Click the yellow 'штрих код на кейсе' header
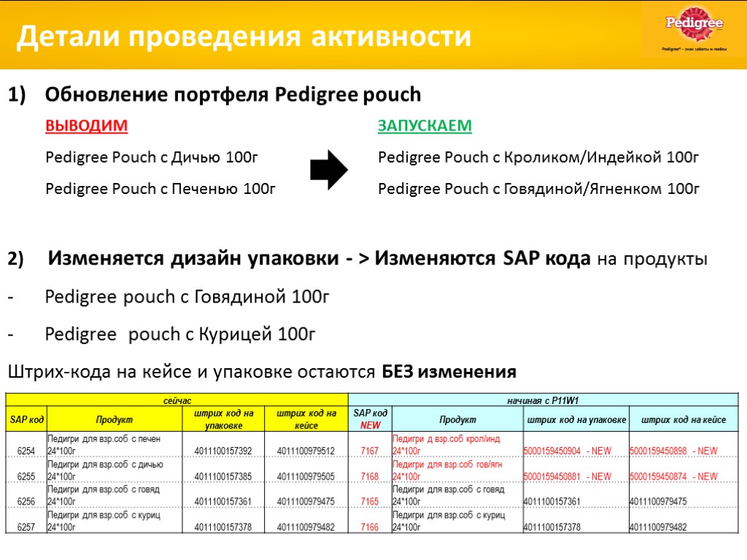Image resolution: width=747 pixels, height=560 pixels. 306,419
